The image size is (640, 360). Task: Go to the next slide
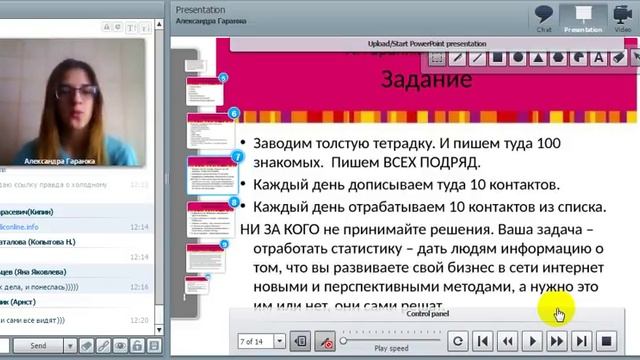pos(557,341)
